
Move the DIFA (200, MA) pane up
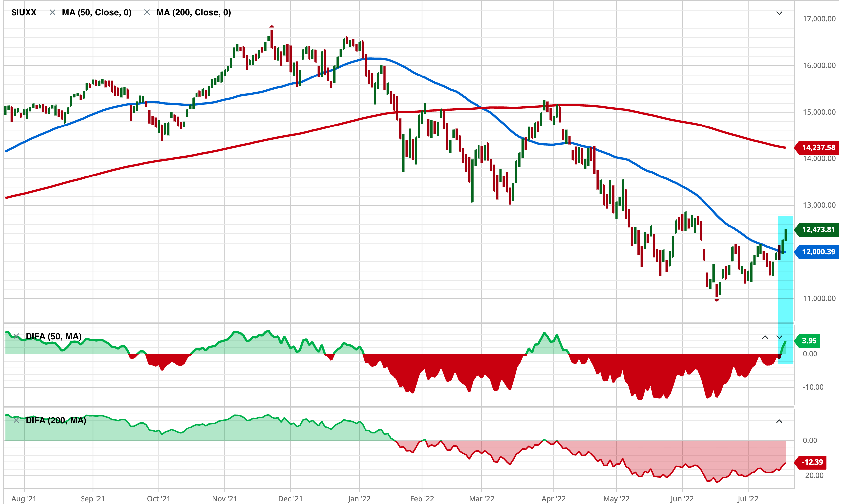click(x=779, y=421)
